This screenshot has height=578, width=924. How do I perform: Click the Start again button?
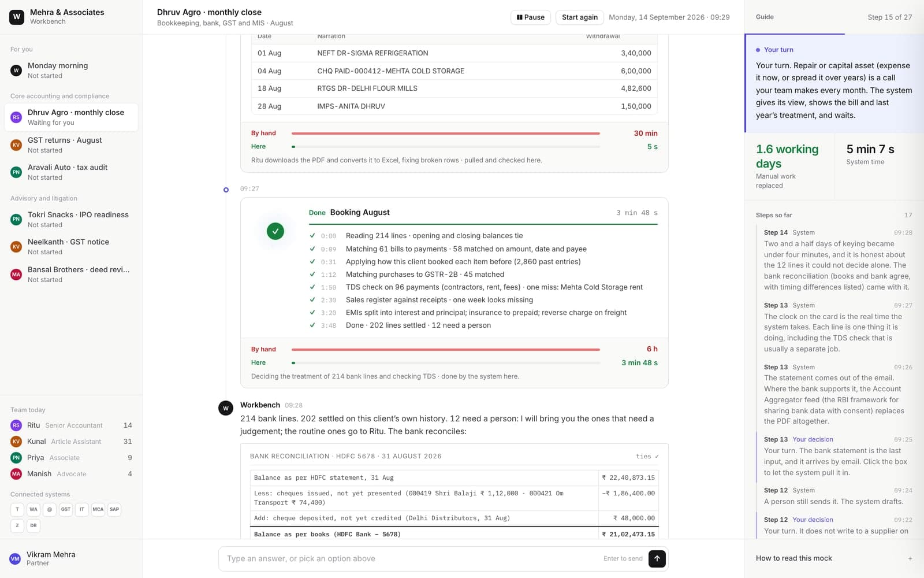point(580,17)
